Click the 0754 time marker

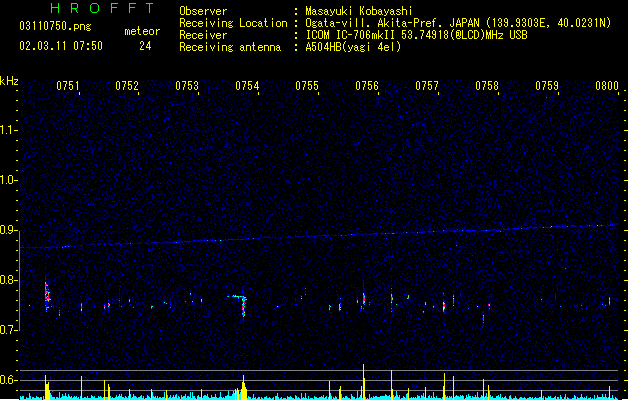coord(247,86)
